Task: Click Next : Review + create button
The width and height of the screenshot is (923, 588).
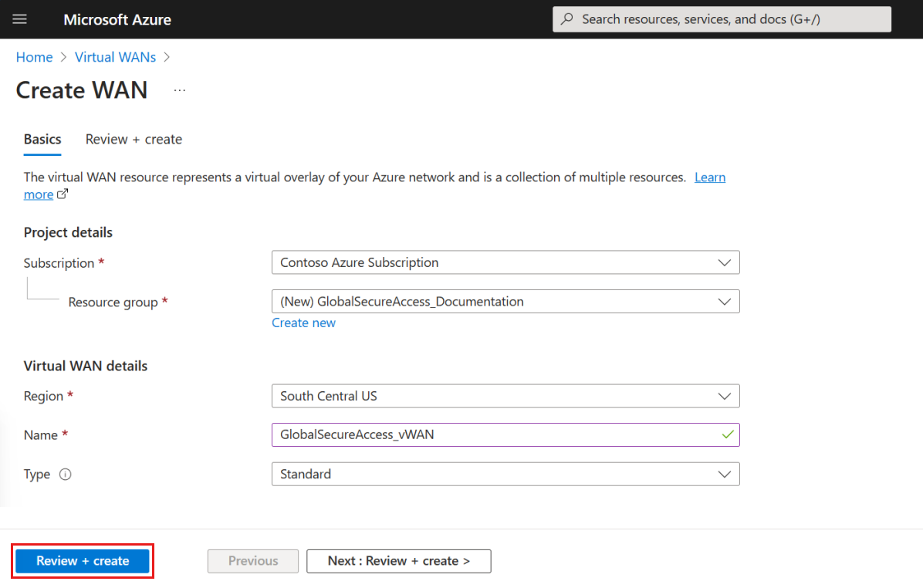Action: pyautogui.click(x=398, y=561)
